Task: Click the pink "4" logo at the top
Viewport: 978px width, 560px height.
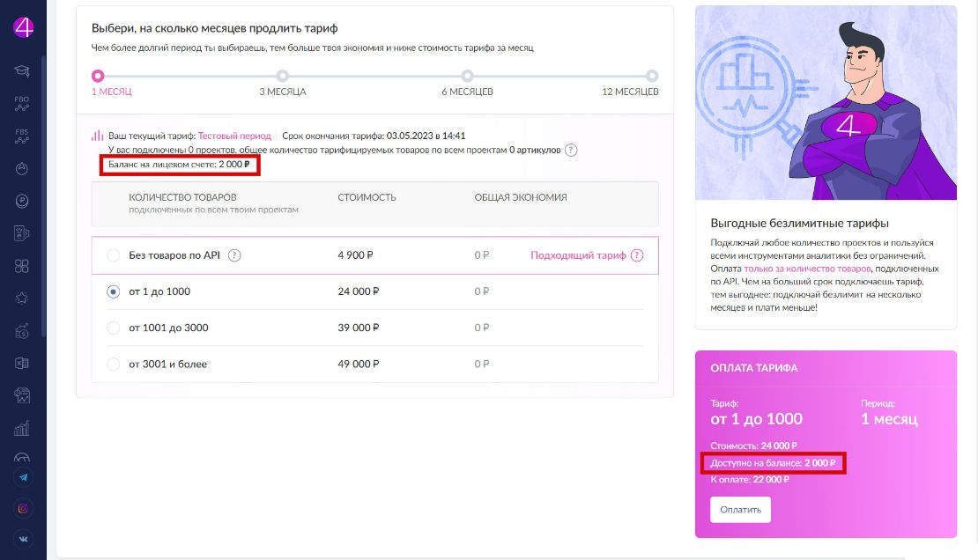Action: click(x=24, y=26)
